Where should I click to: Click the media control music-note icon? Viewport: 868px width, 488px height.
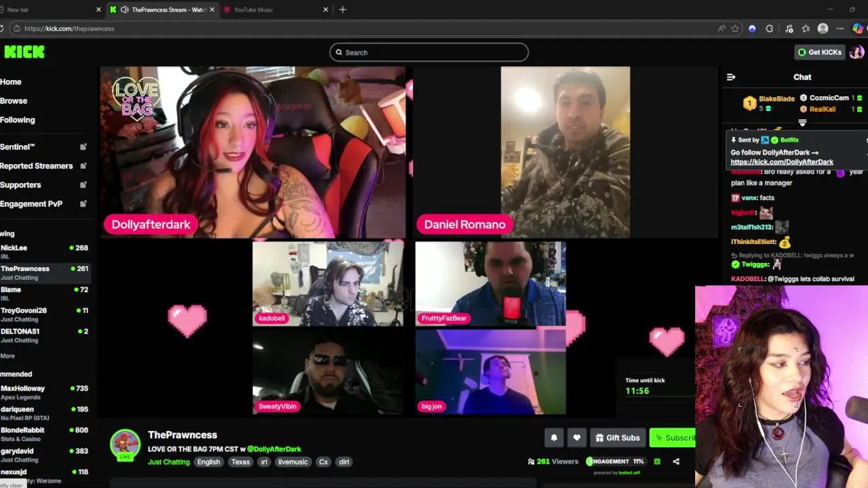(789, 28)
